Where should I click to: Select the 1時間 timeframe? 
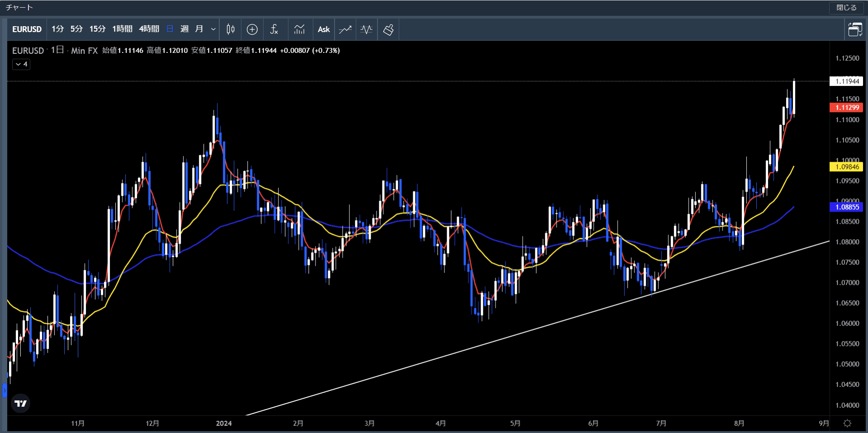[122, 29]
